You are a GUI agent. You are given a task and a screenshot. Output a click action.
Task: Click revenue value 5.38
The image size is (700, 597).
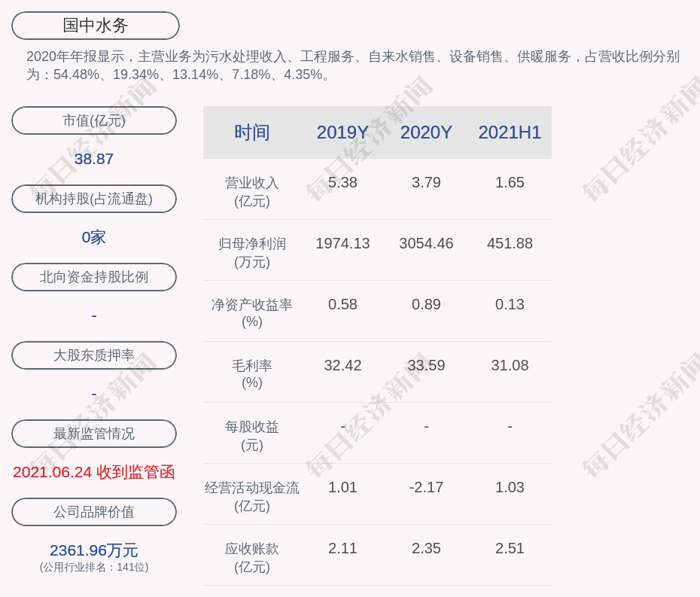342,183
